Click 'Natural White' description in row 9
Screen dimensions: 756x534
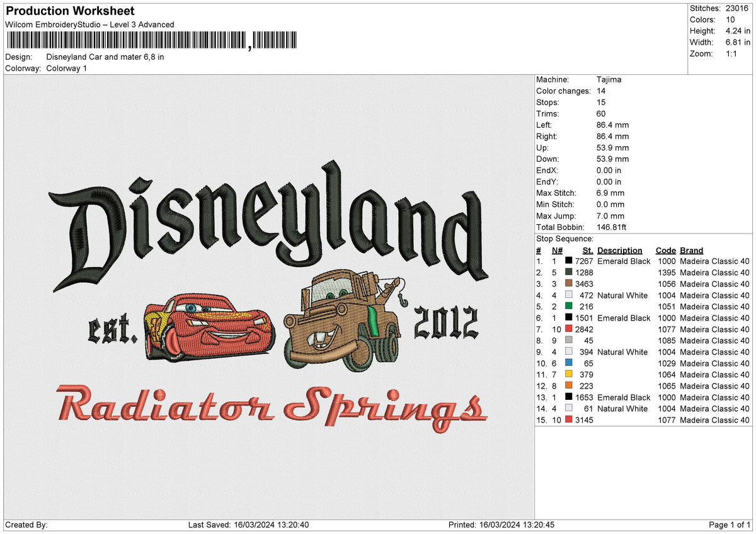tap(622, 352)
